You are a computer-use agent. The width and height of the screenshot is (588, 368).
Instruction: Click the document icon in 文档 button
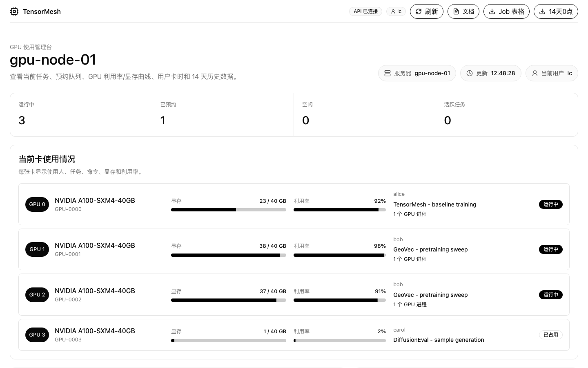456,11
